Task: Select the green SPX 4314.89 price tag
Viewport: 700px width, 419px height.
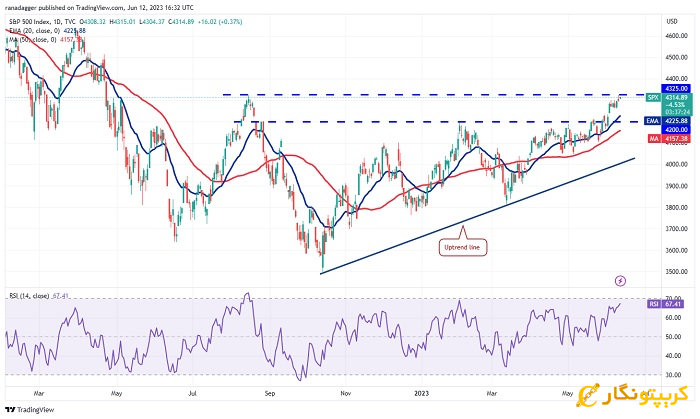Action: tap(669, 104)
